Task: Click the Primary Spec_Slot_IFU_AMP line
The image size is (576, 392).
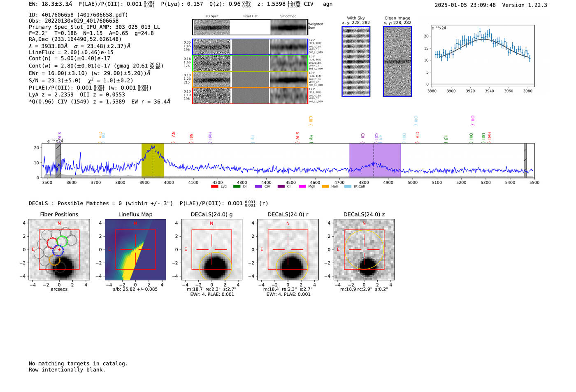Action: point(94,27)
